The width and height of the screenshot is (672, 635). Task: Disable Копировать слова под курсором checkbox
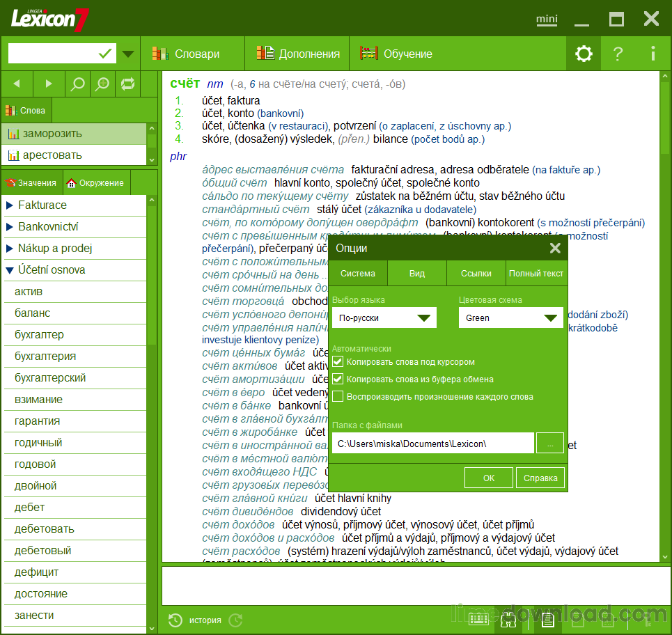[338, 362]
